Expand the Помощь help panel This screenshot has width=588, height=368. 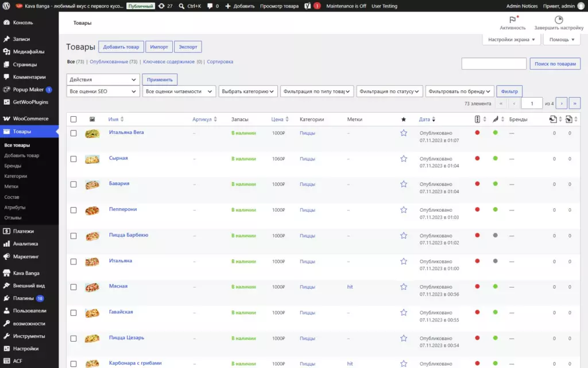tap(562, 40)
